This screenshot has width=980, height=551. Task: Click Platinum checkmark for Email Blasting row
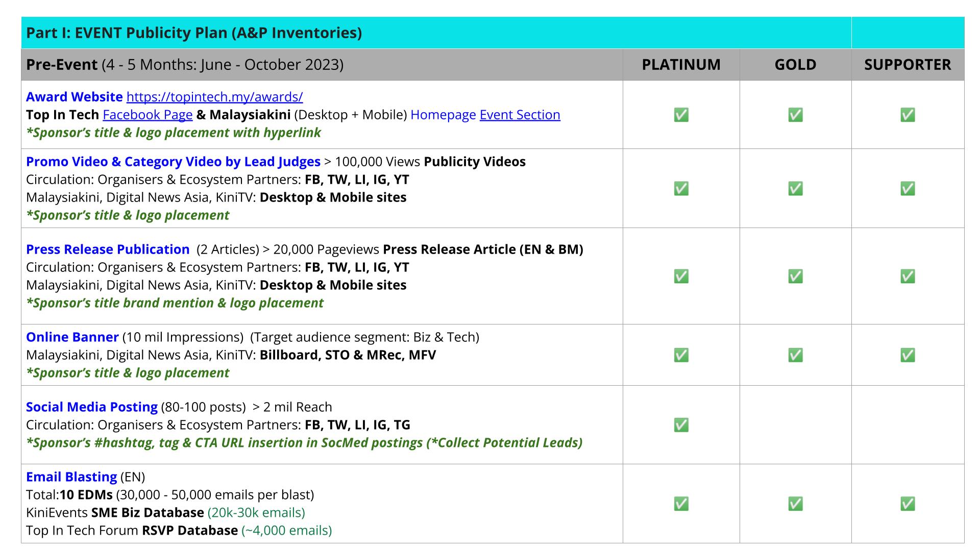tap(681, 504)
